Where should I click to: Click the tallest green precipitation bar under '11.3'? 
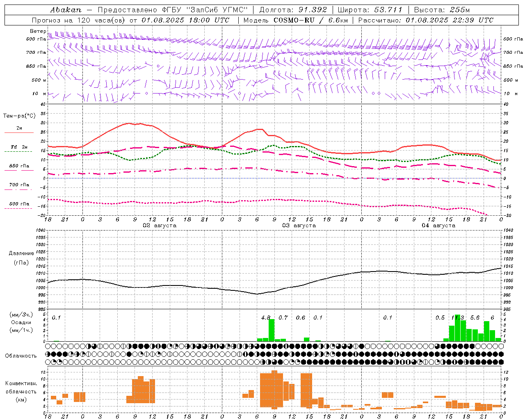coord(457,328)
